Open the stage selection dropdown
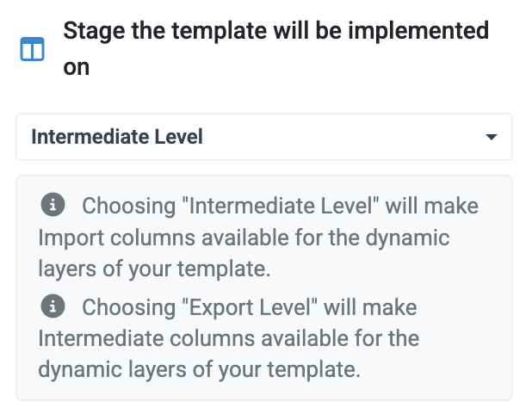 pyautogui.click(x=264, y=137)
